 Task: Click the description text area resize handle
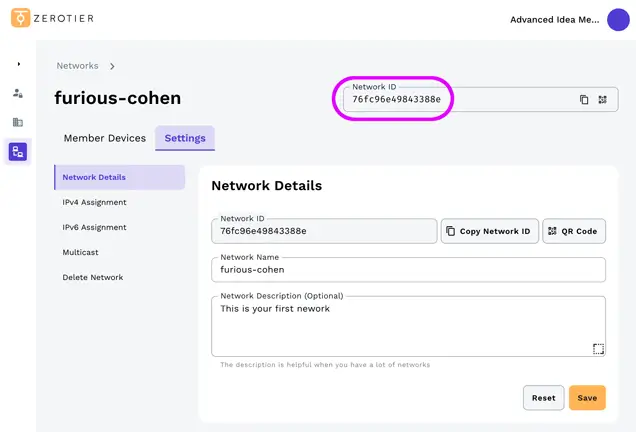click(x=598, y=349)
